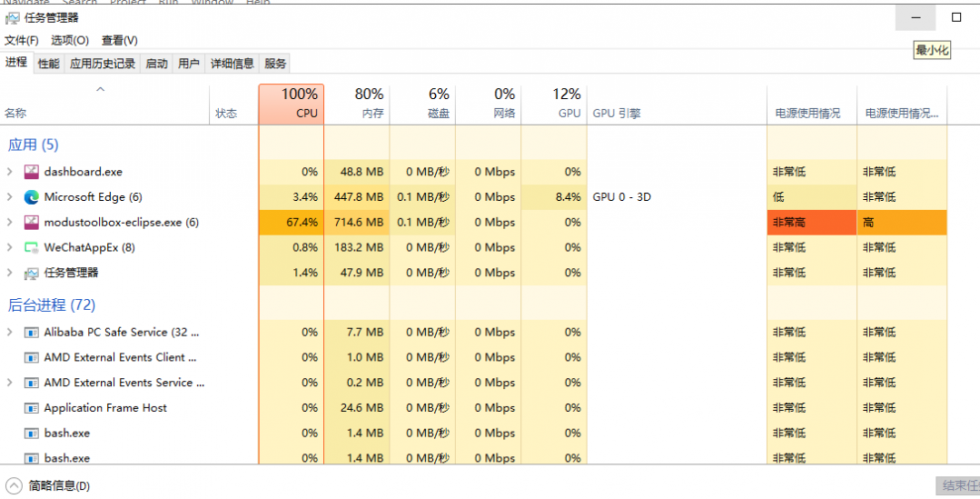Click the Task Manager title bar icon
Screen dimensions: 980x499
point(12,18)
